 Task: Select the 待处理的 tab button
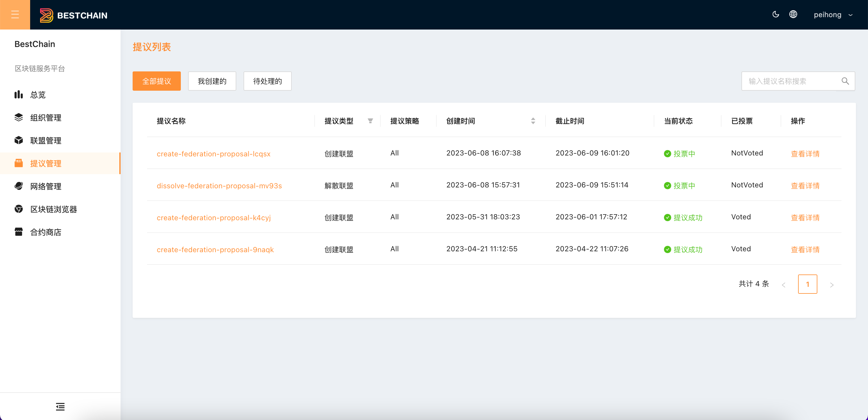268,81
